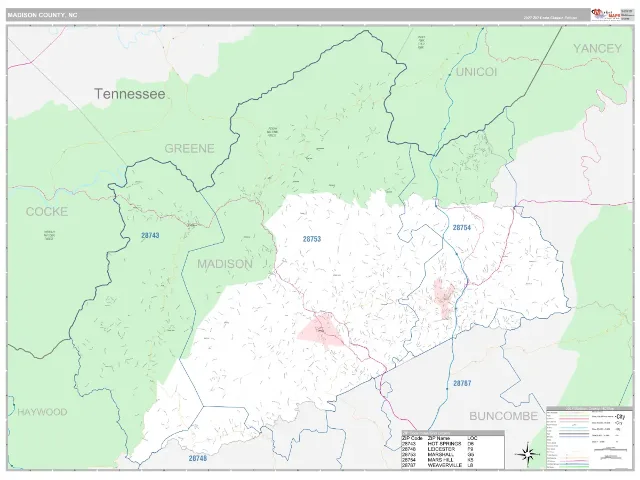The width and height of the screenshot is (640, 480).
Task: Click ZIP code 28753 on the map
Action: point(312,239)
